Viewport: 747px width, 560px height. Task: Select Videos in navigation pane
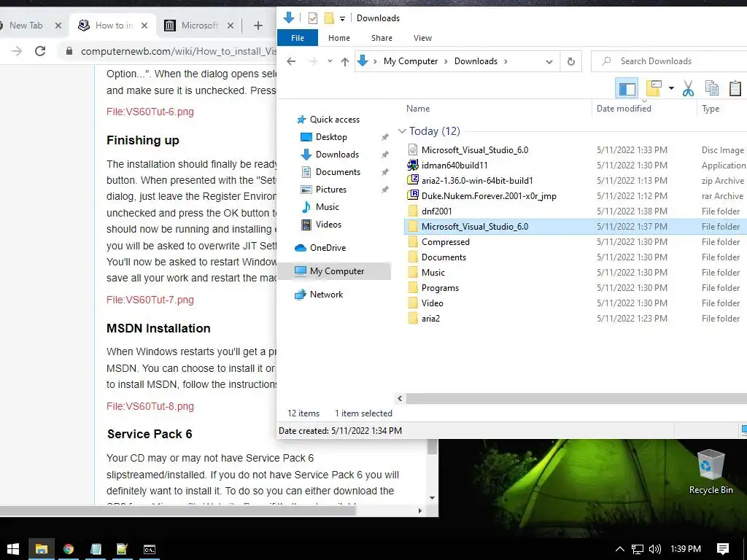[328, 225]
